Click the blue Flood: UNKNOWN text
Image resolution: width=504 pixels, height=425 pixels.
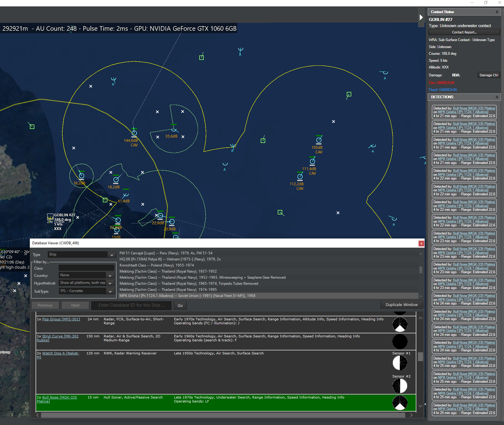pyautogui.click(x=443, y=90)
